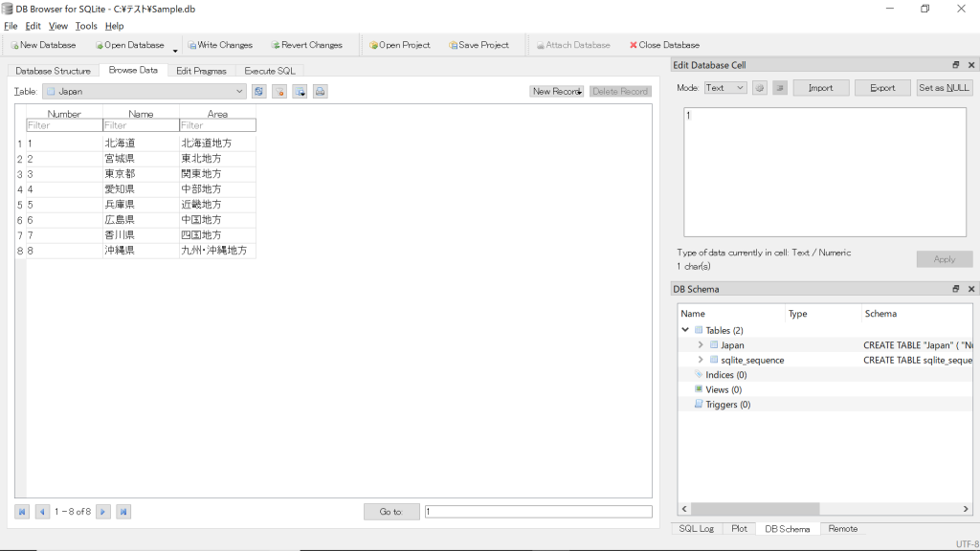Click Export in Edit Database Cell
Screen dimensions: 980x551
pyautogui.click(x=882, y=88)
